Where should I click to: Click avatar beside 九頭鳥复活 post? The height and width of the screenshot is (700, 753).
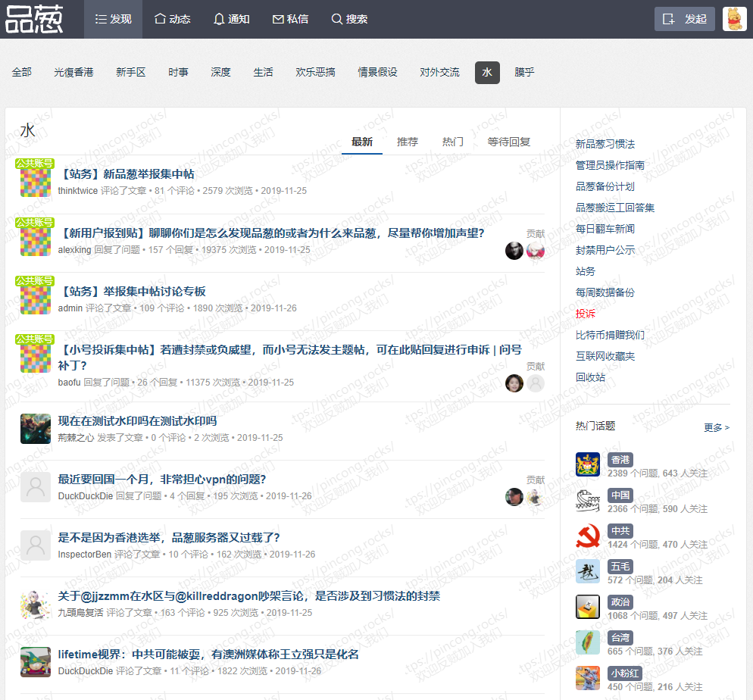click(35, 604)
